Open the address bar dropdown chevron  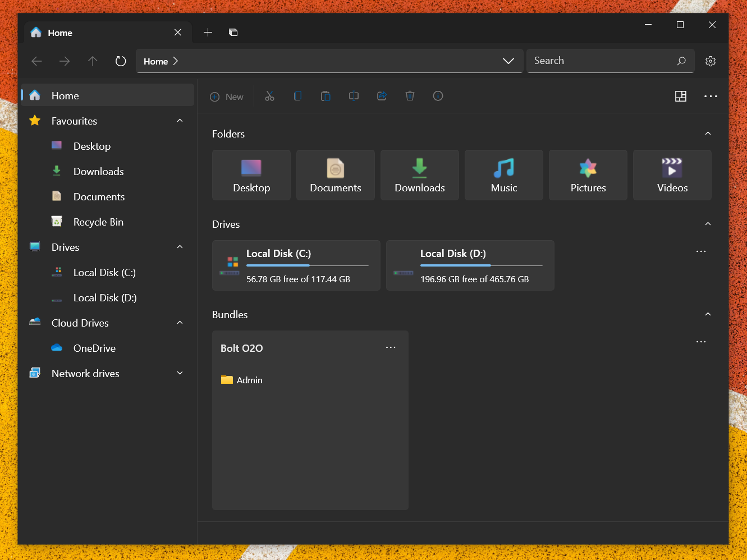pyautogui.click(x=508, y=61)
